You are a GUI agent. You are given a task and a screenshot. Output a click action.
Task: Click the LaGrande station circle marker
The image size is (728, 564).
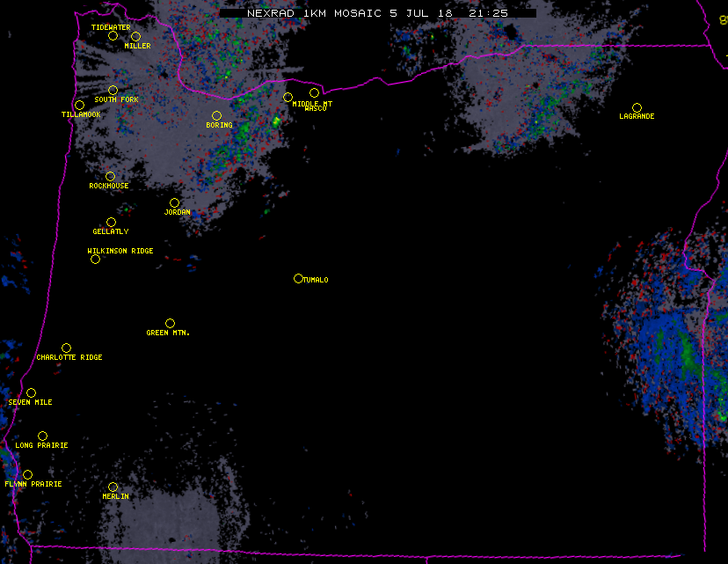[x=637, y=107]
